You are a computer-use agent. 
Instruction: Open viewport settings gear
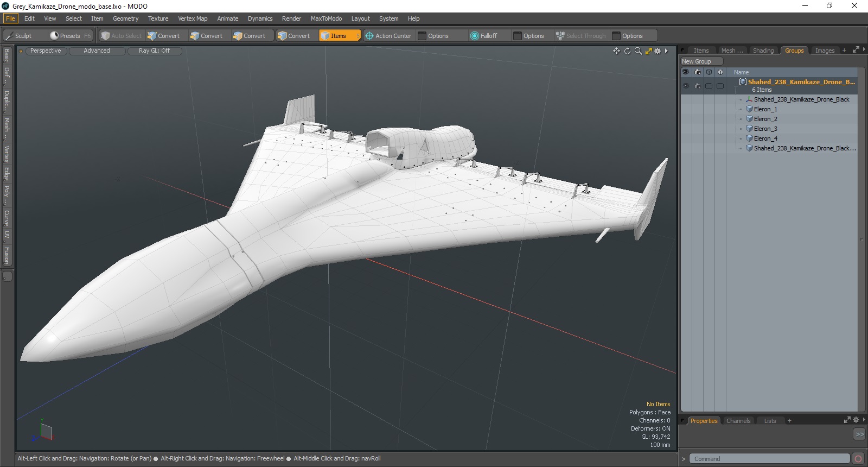pos(658,51)
